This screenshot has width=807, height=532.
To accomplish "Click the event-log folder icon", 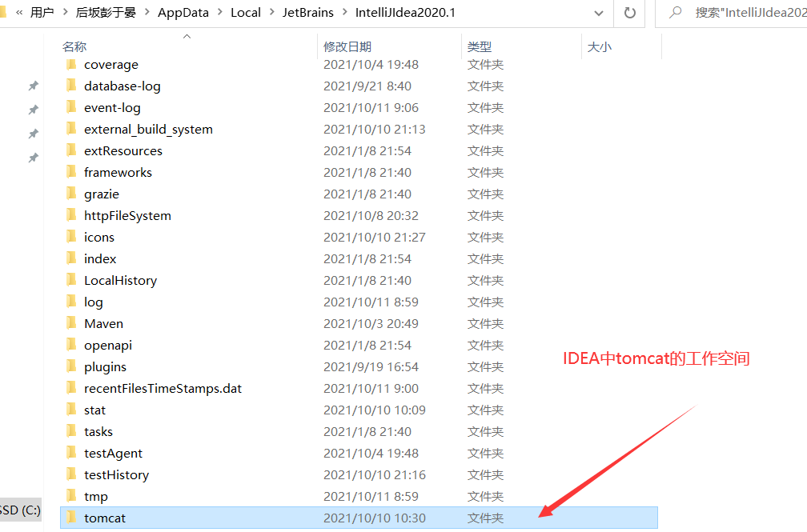I will tap(71, 107).
